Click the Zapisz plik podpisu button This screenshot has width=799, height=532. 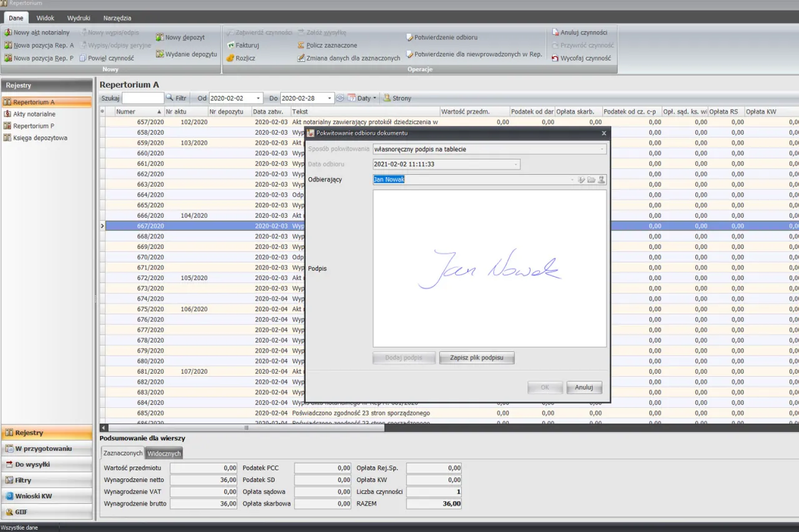476,358
